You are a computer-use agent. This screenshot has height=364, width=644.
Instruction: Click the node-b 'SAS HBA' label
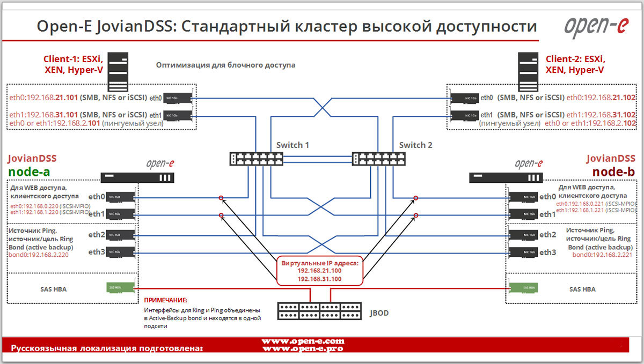pyautogui.click(x=583, y=289)
